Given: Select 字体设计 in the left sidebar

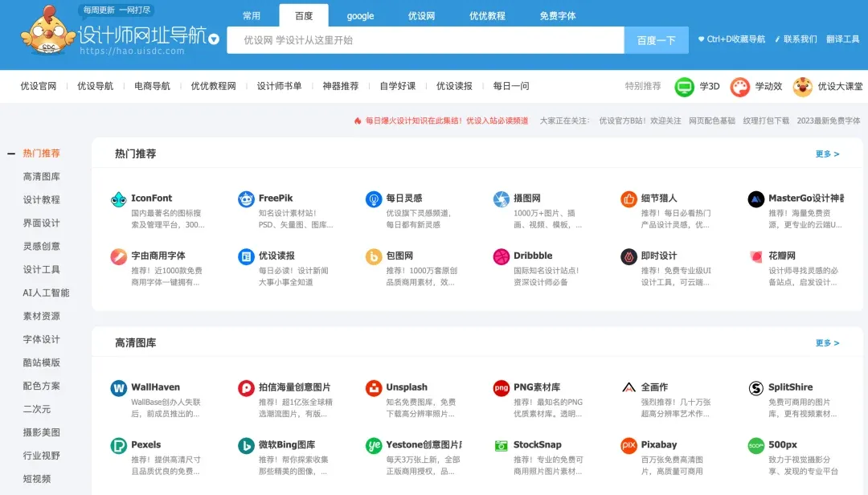Looking at the screenshot, I should [42, 339].
